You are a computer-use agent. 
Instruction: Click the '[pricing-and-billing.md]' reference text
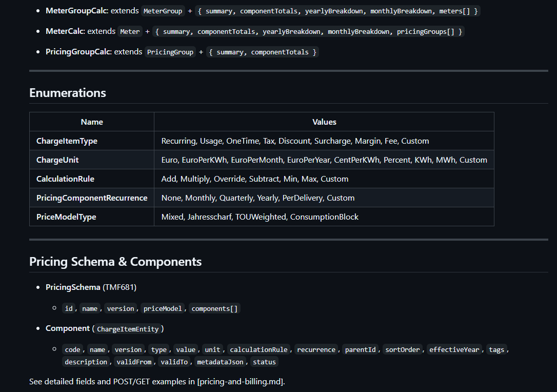pyautogui.click(x=240, y=382)
